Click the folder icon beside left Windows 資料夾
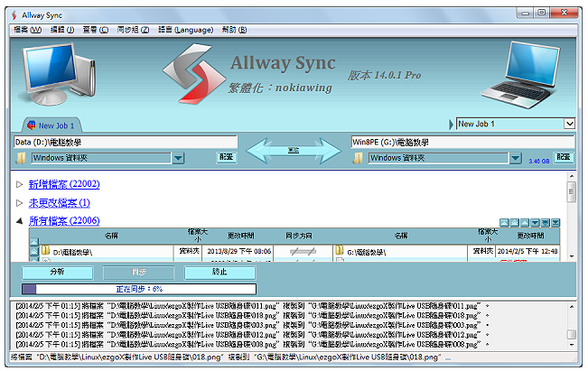Screen dimensions: 588x371 21,158
